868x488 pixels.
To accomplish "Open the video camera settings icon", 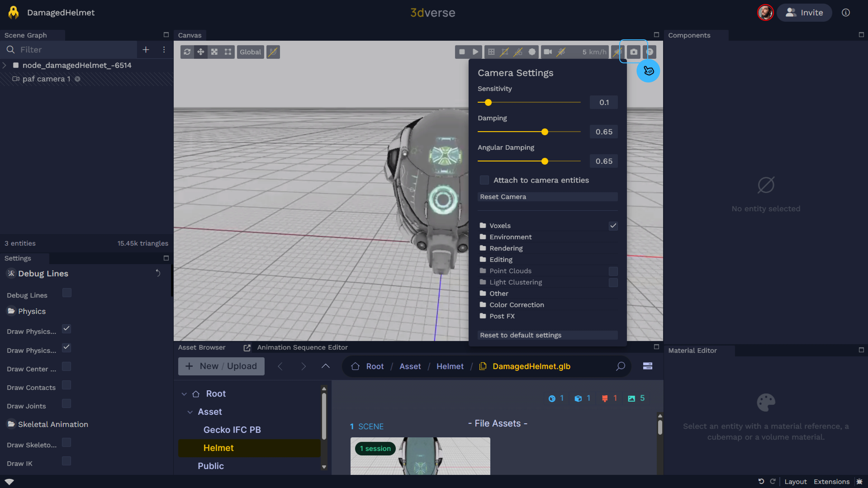I will click(x=548, y=52).
